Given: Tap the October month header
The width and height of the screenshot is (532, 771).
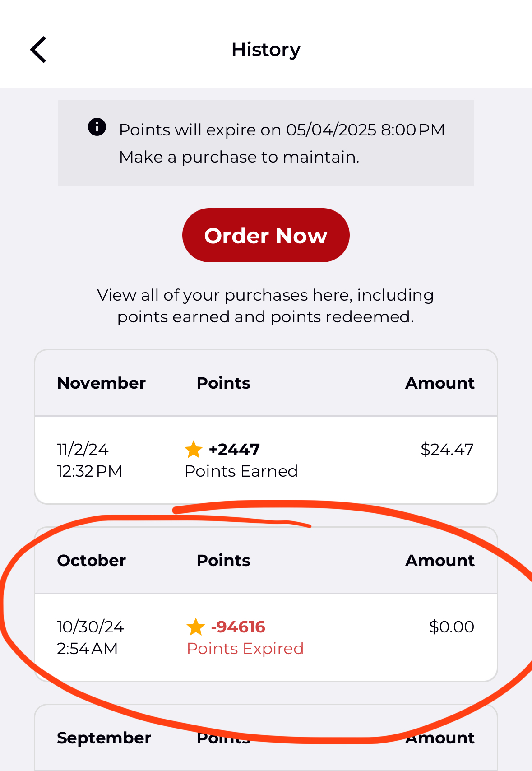Looking at the screenshot, I should point(92,561).
